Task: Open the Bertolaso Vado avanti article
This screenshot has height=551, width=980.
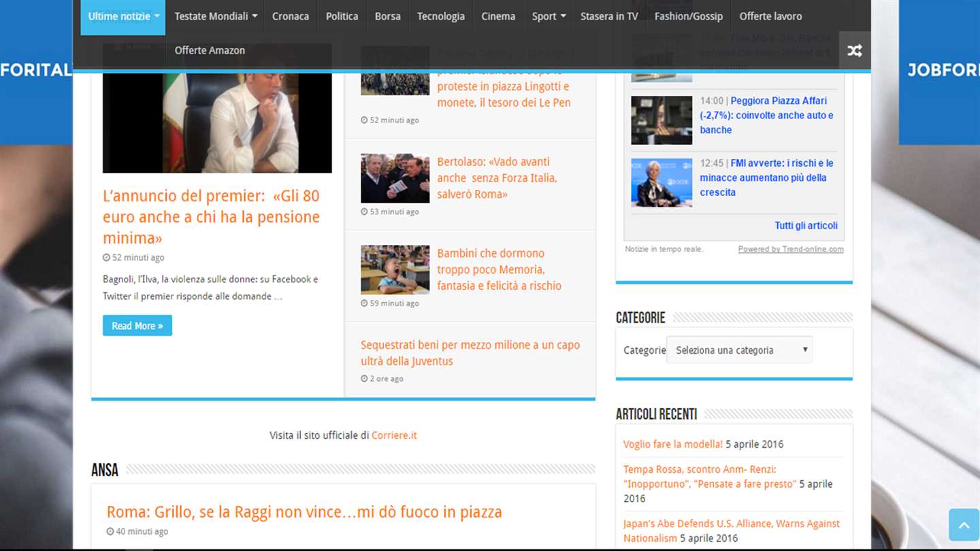Action: click(x=497, y=178)
